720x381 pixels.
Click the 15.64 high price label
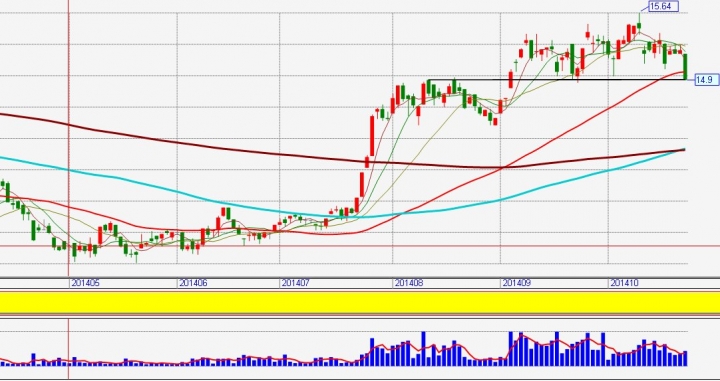click(663, 6)
